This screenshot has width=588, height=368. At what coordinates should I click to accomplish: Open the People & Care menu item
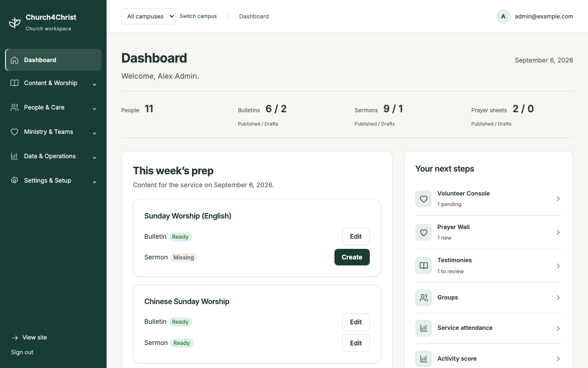point(53,107)
